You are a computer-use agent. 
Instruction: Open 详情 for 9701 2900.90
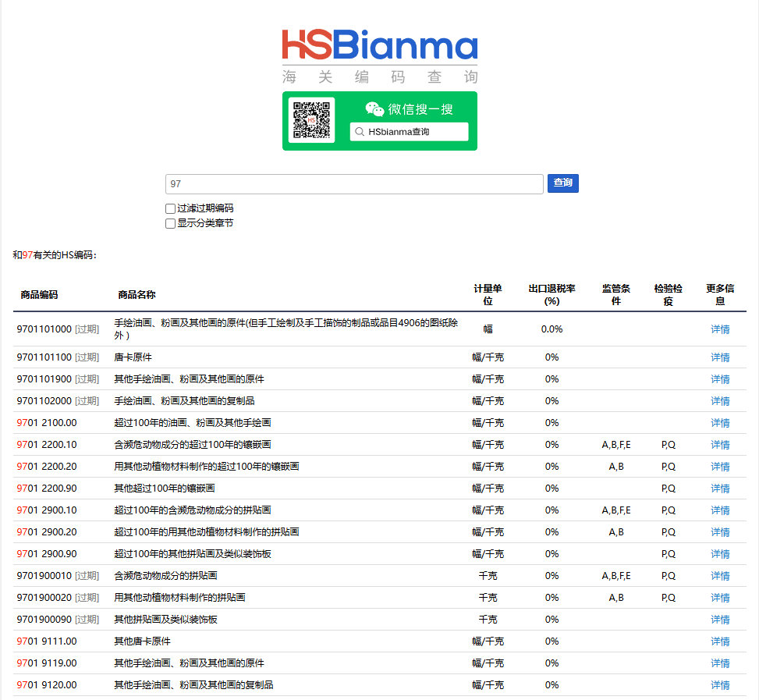tap(719, 554)
